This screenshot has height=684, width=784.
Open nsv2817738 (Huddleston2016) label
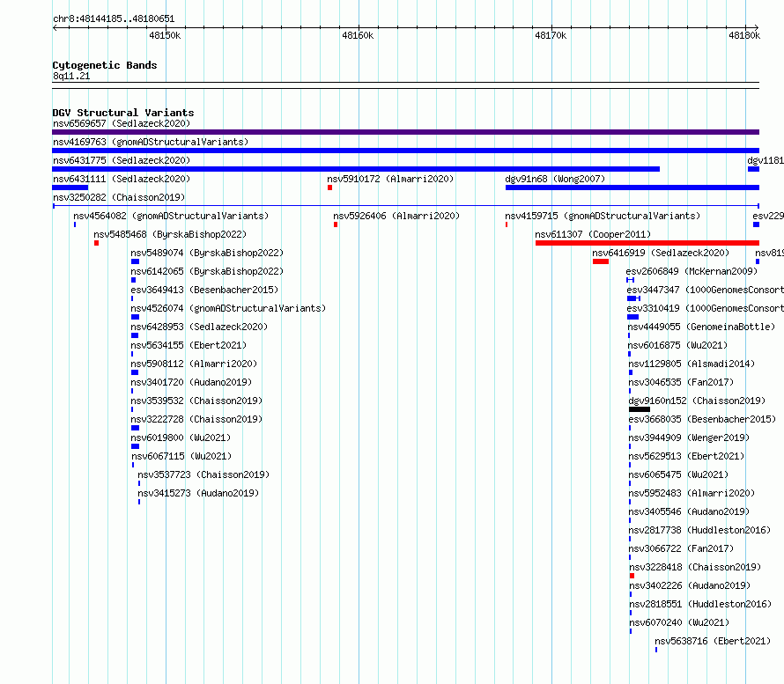coord(699,530)
